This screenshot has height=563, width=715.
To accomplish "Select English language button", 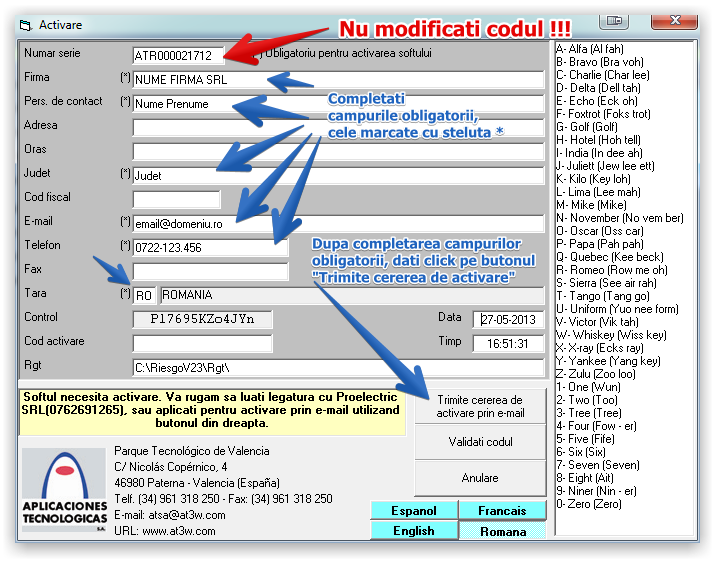I will 414,531.
